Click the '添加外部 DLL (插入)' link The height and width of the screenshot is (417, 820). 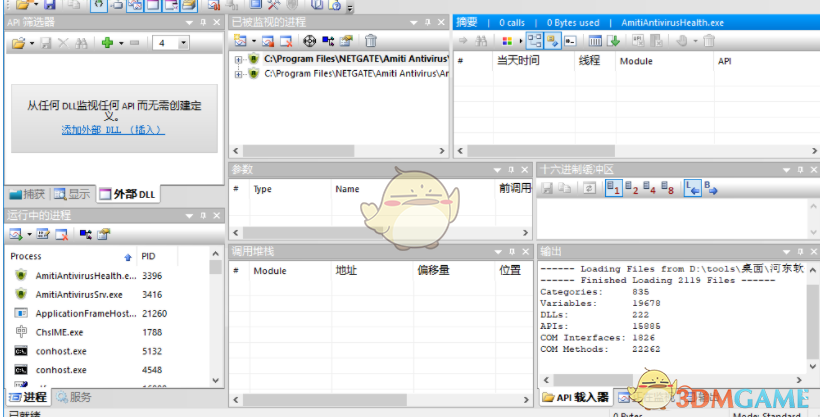coord(113,130)
